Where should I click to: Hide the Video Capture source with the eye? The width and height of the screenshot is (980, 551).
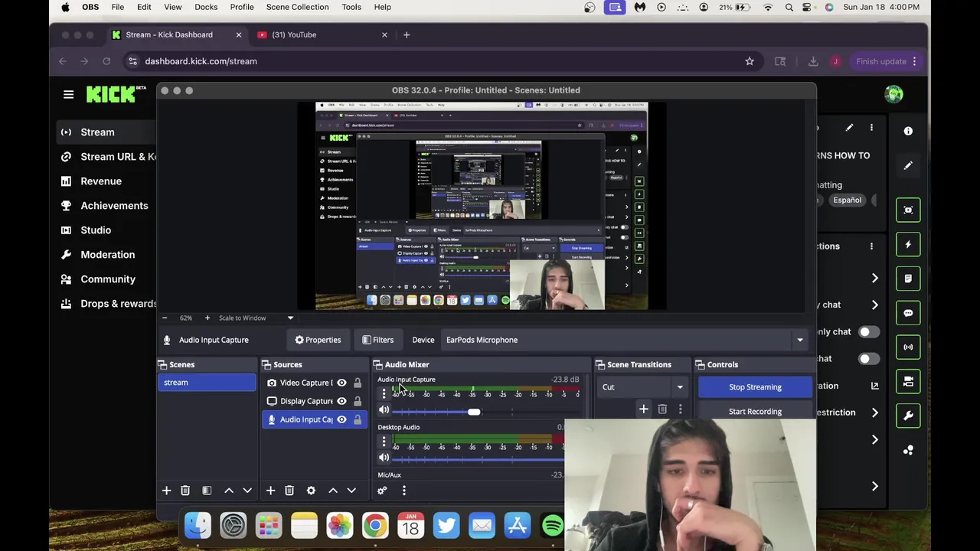click(x=341, y=383)
